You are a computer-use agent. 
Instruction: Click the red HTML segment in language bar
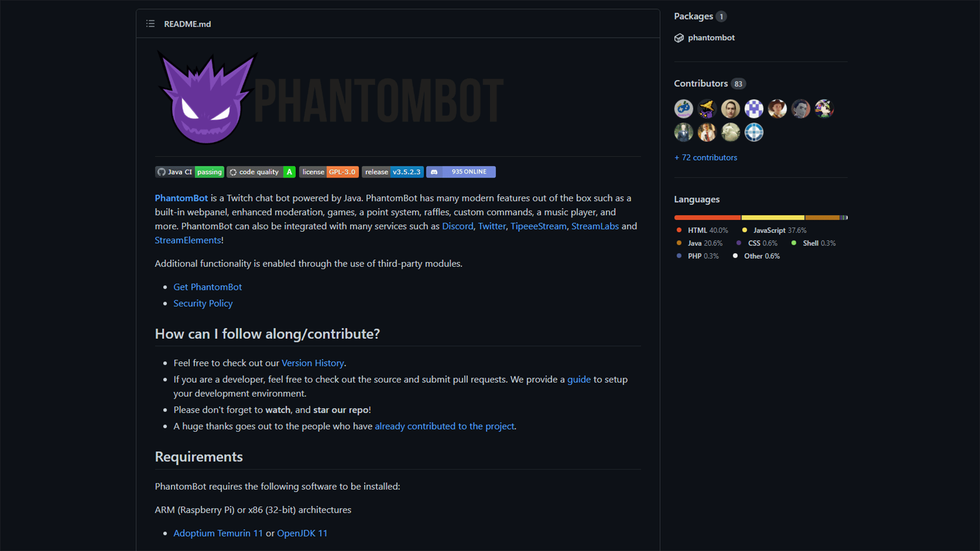(707, 218)
